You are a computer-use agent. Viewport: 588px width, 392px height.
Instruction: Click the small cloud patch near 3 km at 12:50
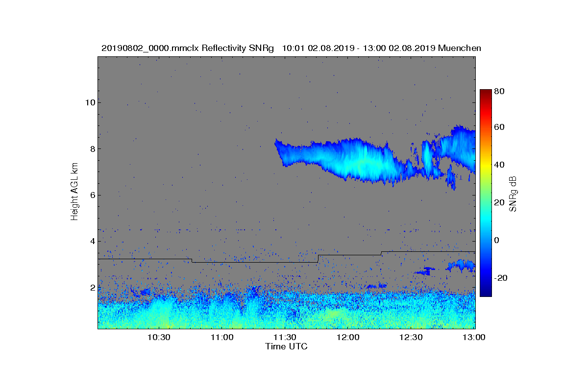pyautogui.click(x=461, y=266)
